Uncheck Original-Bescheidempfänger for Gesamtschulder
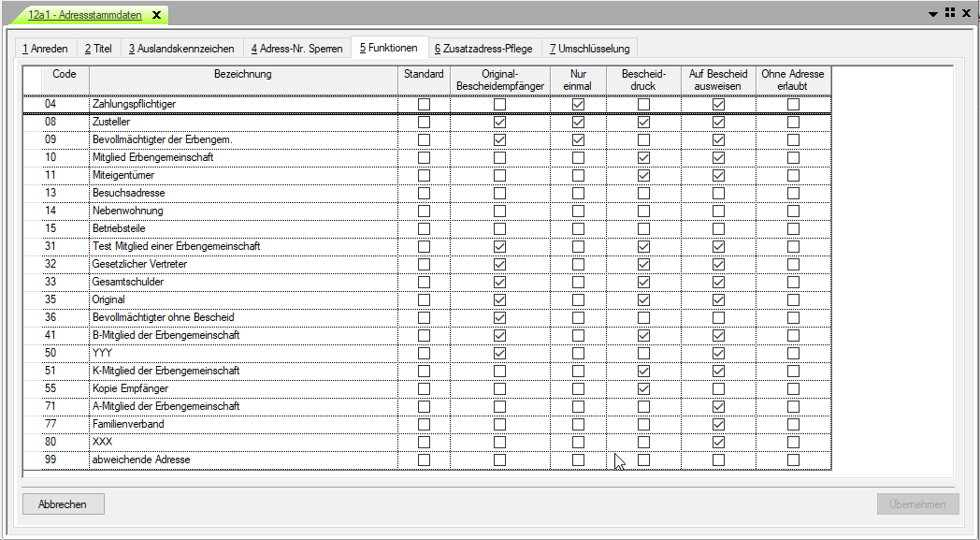The width and height of the screenshot is (980, 540). point(499,283)
